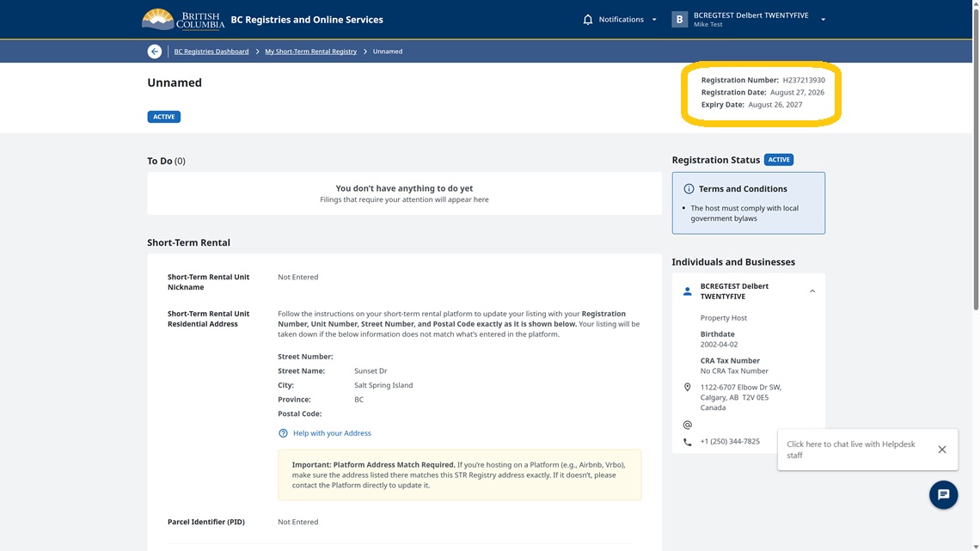Click the registration number H237213930
Screen dimensions: 980x551
click(x=803, y=80)
